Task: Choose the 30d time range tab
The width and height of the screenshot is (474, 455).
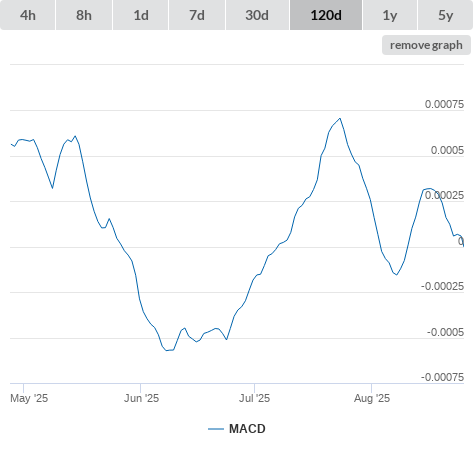Action: point(257,15)
